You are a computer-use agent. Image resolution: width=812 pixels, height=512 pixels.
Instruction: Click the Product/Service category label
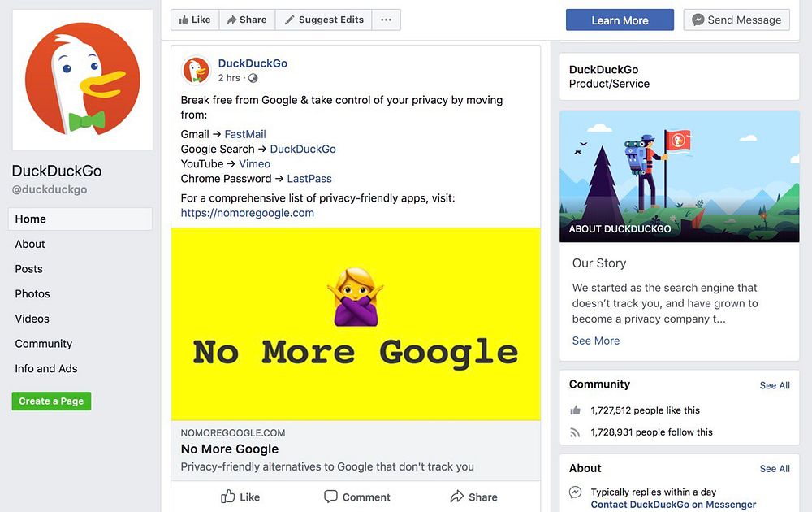coord(609,84)
